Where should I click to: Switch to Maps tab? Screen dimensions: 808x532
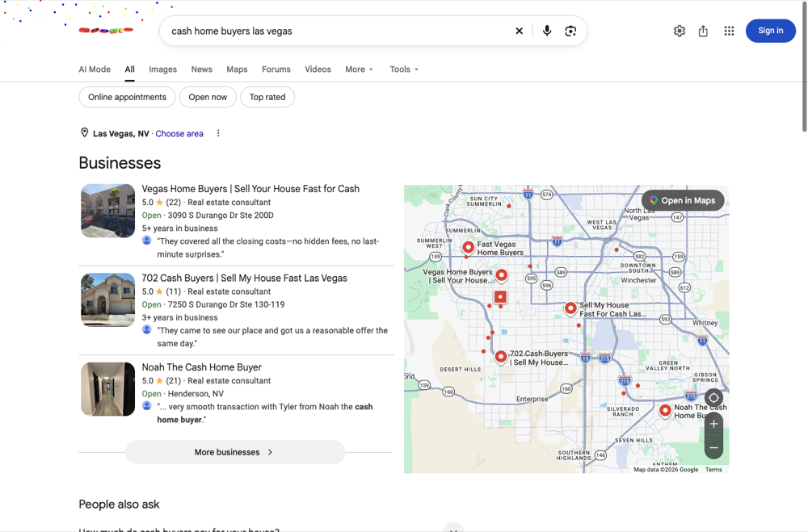(x=237, y=69)
